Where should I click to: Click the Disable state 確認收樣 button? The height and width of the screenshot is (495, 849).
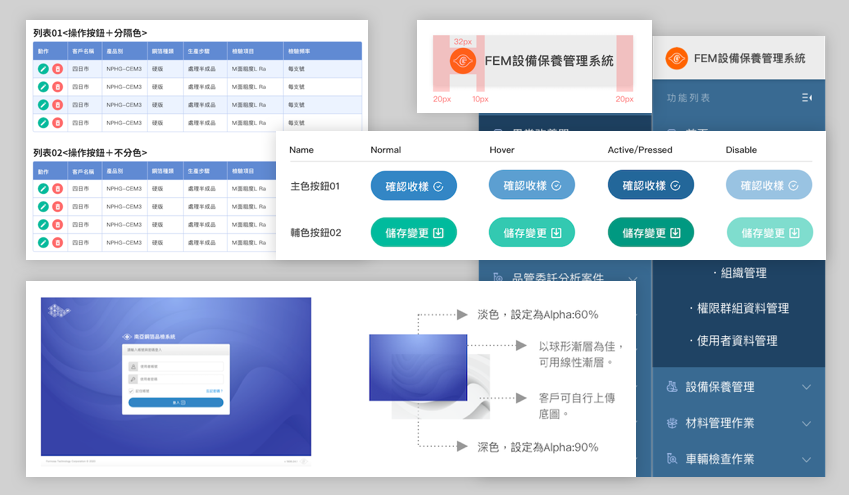click(x=769, y=185)
